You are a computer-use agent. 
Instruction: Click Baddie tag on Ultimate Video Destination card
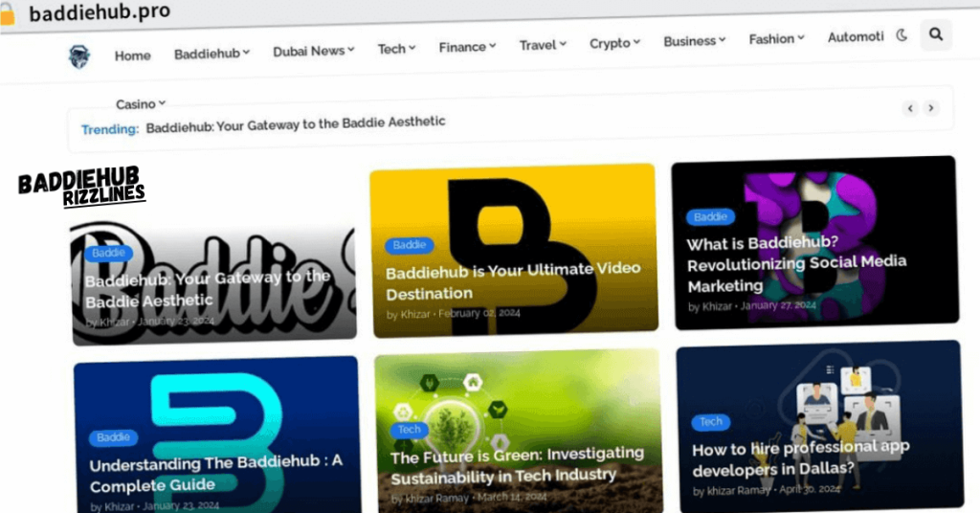coord(410,245)
